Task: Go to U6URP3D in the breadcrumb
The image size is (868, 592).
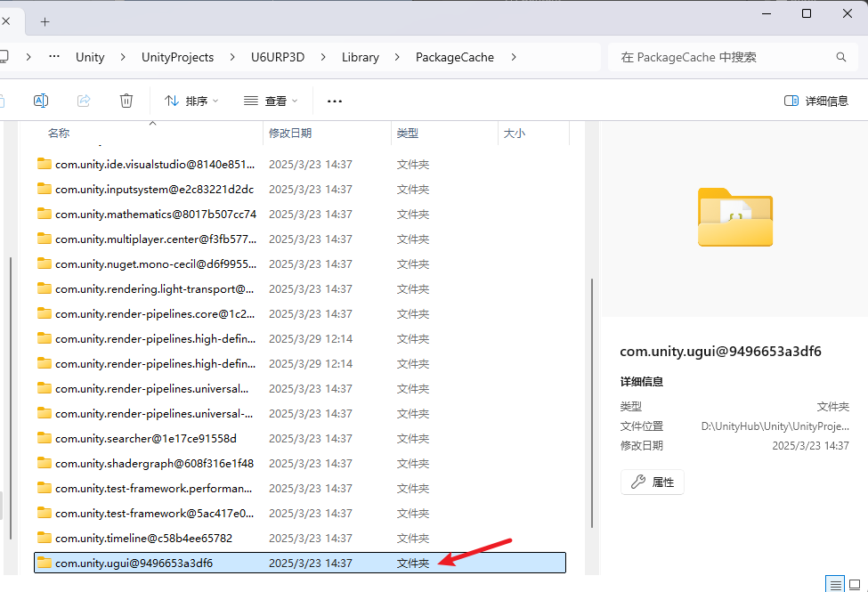Action: point(278,57)
